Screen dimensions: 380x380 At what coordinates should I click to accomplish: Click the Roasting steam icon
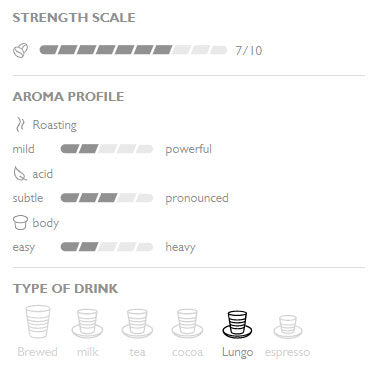pos(20,125)
